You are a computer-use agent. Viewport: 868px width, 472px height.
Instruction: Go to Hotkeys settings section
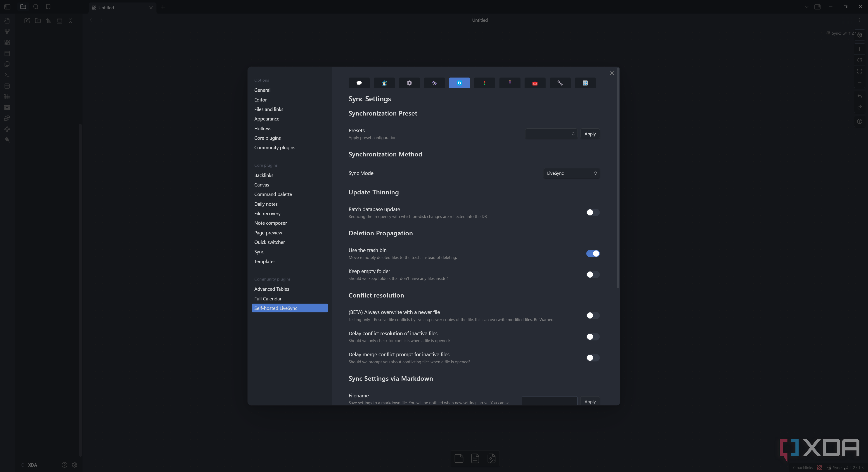[263, 128]
